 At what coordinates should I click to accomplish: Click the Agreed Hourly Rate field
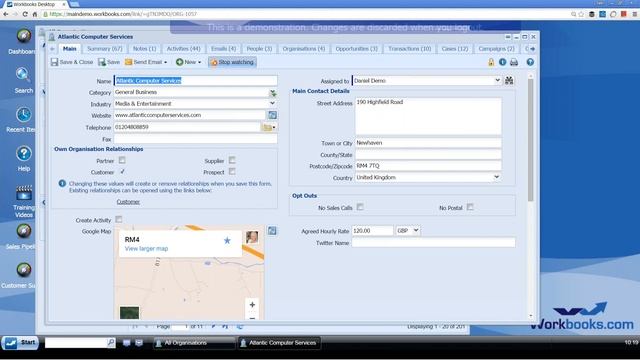[x=372, y=231]
